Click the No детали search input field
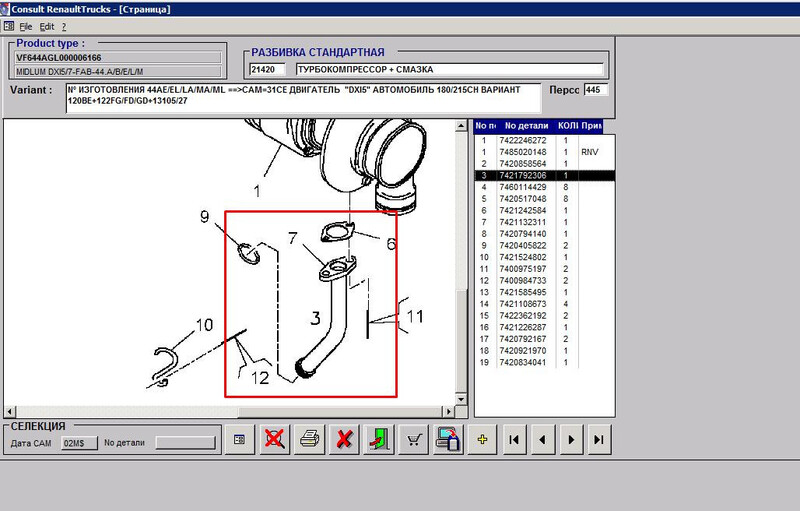Image resolution: width=800 pixels, height=511 pixels. click(x=186, y=443)
